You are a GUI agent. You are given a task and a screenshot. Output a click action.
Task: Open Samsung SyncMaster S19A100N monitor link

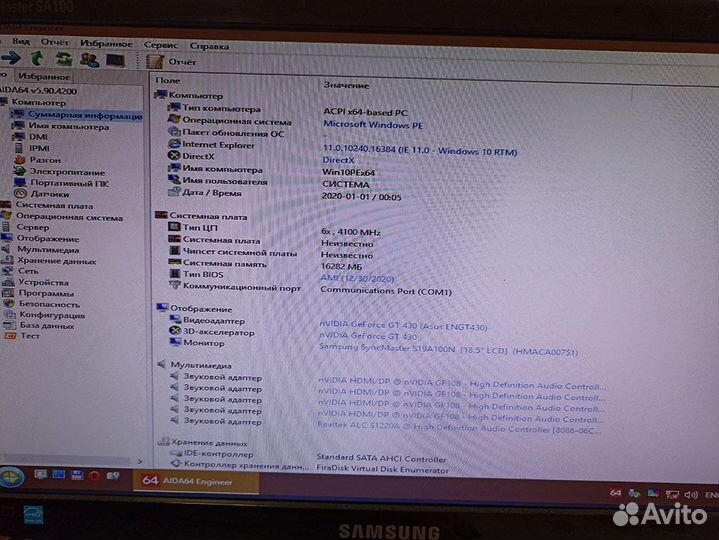448,350
